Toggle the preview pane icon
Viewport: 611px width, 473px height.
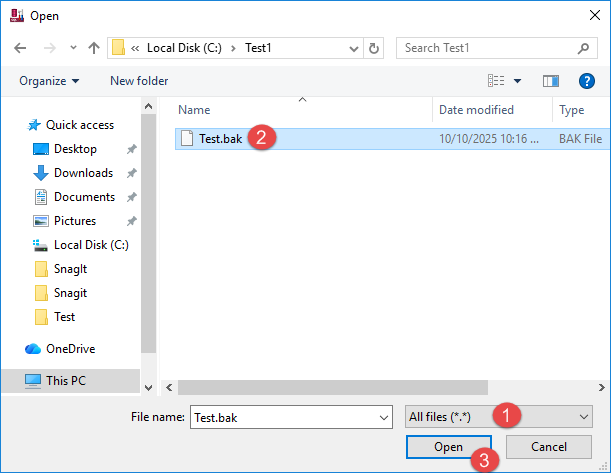(550, 81)
